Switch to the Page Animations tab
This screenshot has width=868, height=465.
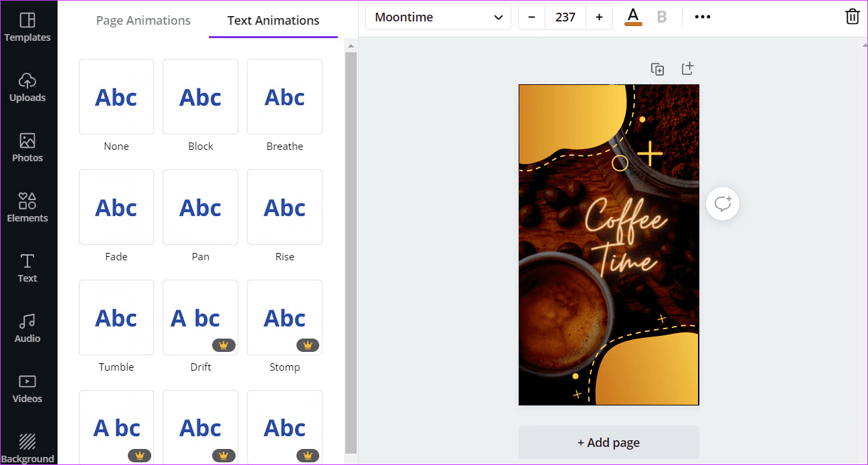(x=143, y=20)
